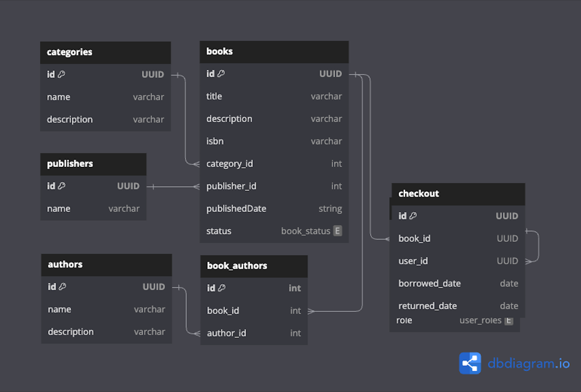Click the key icon next to categories id

pos(62,74)
